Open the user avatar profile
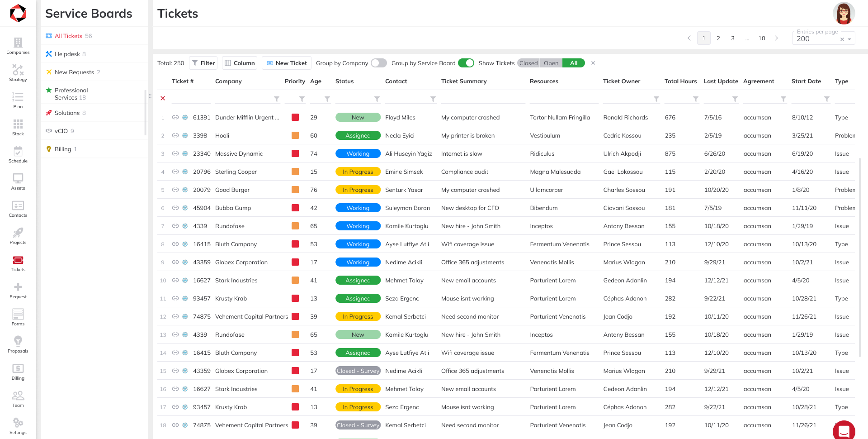 (844, 13)
